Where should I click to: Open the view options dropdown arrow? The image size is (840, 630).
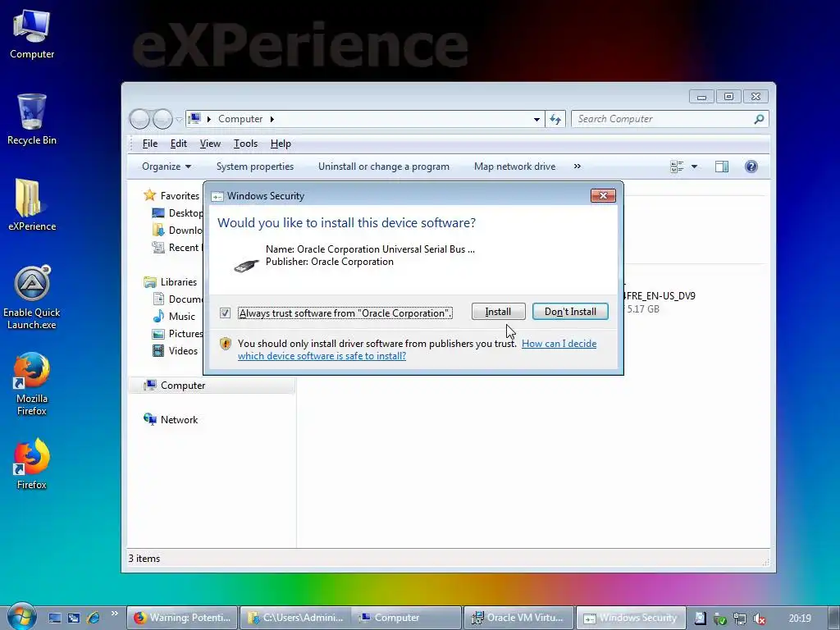pyautogui.click(x=694, y=167)
